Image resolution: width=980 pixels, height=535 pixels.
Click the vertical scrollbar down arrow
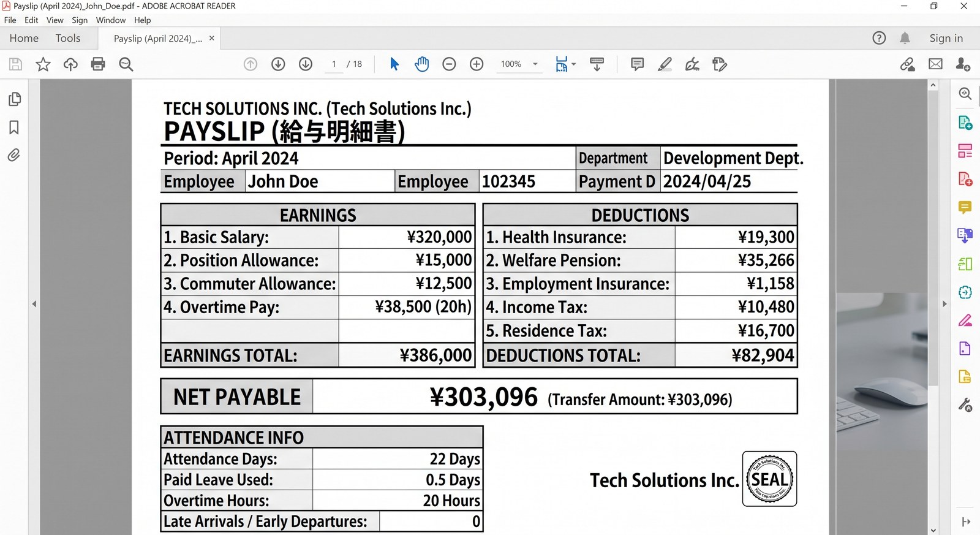click(x=933, y=530)
